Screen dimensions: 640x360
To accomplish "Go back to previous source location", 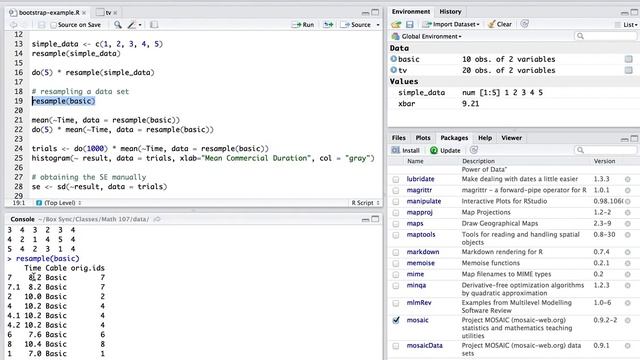I will pyautogui.click(x=13, y=25).
